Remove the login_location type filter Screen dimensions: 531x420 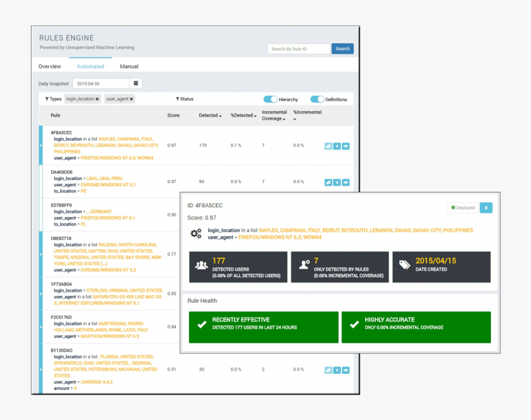(x=97, y=99)
